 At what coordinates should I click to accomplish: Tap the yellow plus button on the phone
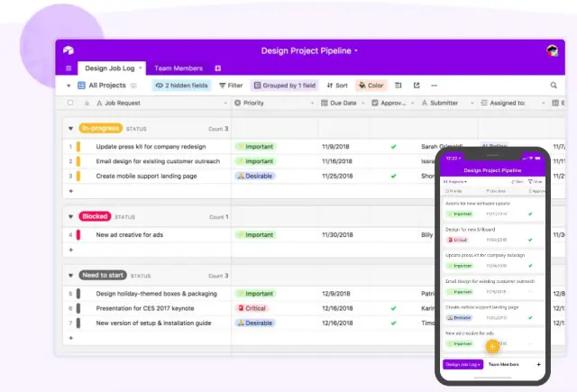point(492,345)
